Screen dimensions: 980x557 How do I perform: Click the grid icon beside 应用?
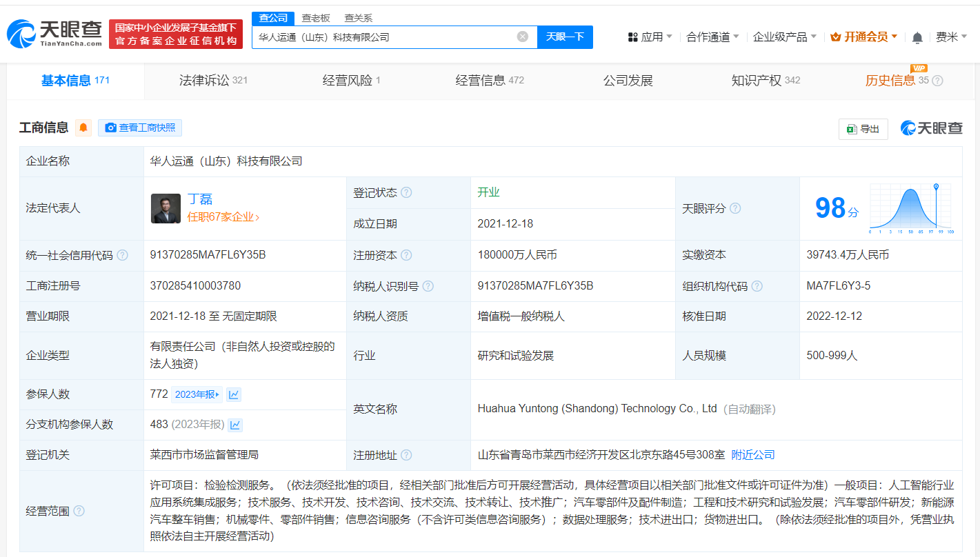(x=632, y=37)
